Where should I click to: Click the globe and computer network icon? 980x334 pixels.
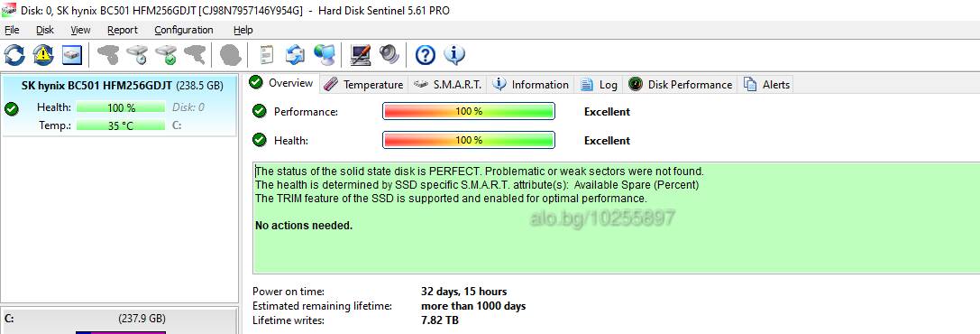[x=325, y=55]
